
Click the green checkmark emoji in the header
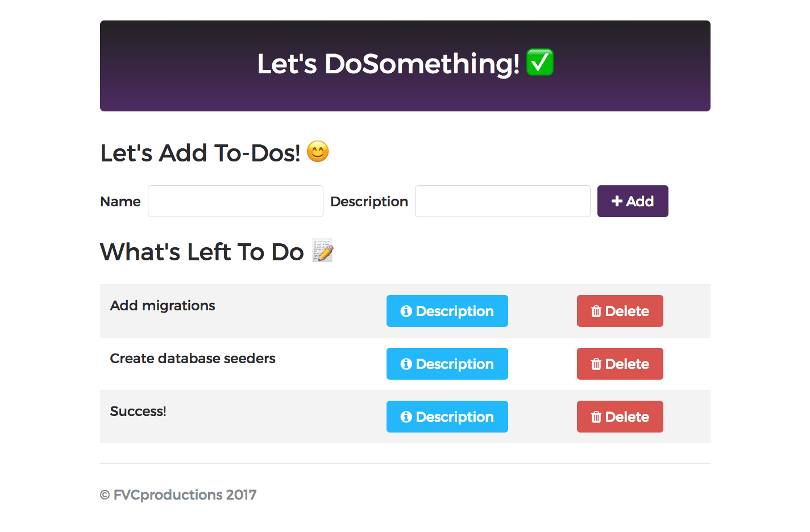click(x=540, y=63)
